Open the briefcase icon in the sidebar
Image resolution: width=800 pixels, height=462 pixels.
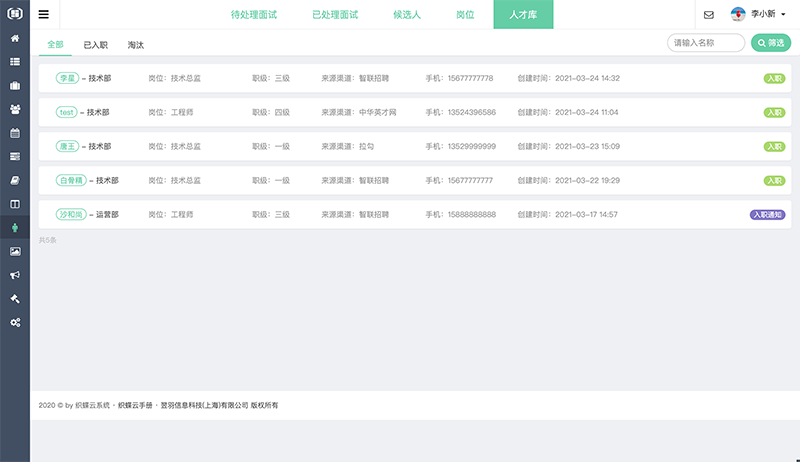click(15, 85)
